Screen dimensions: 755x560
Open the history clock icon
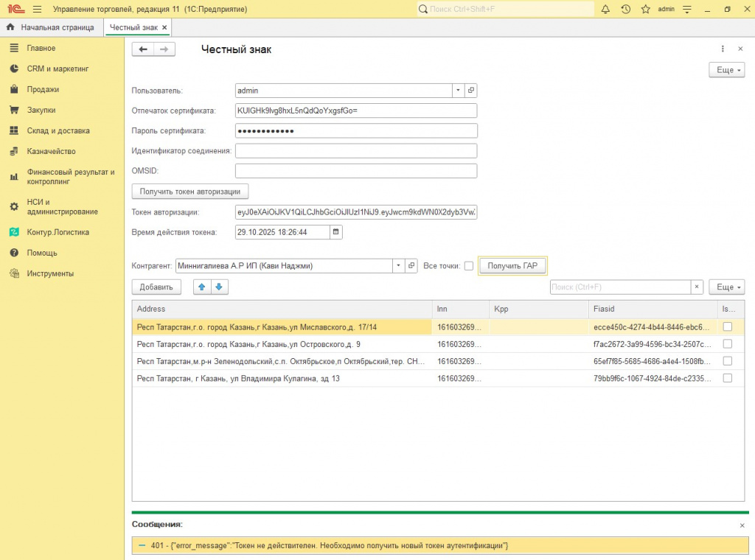[x=625, y=10]
